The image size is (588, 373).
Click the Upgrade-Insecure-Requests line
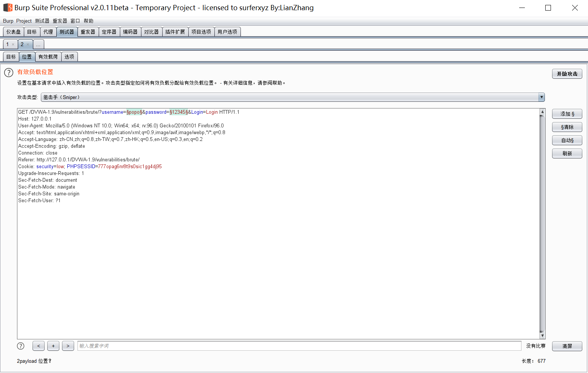(x=51, y=173)
